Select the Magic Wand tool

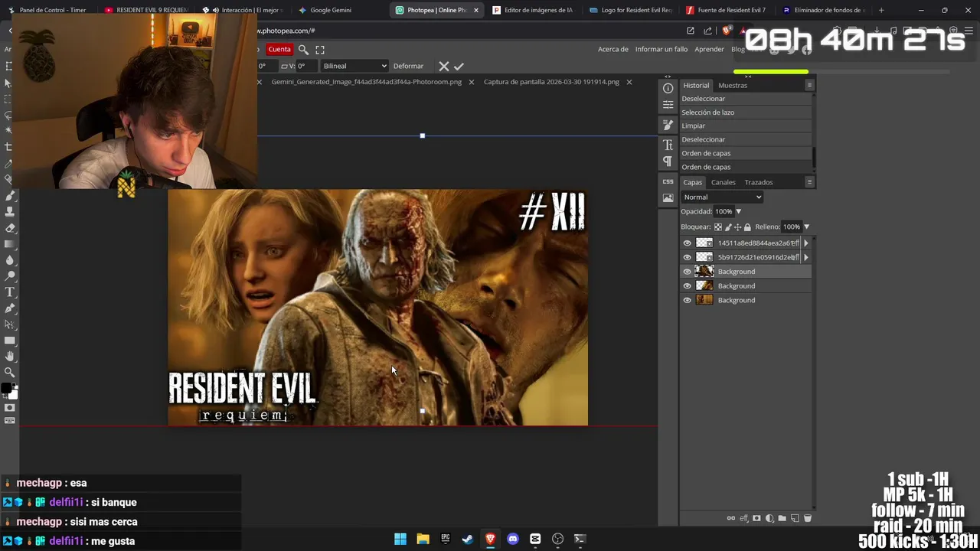8,132
